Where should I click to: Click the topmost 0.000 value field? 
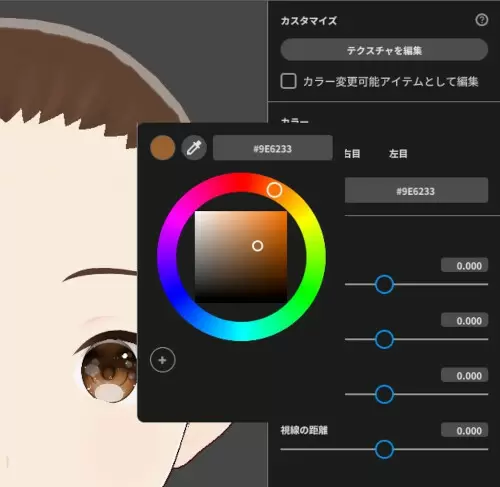point(465,265)
